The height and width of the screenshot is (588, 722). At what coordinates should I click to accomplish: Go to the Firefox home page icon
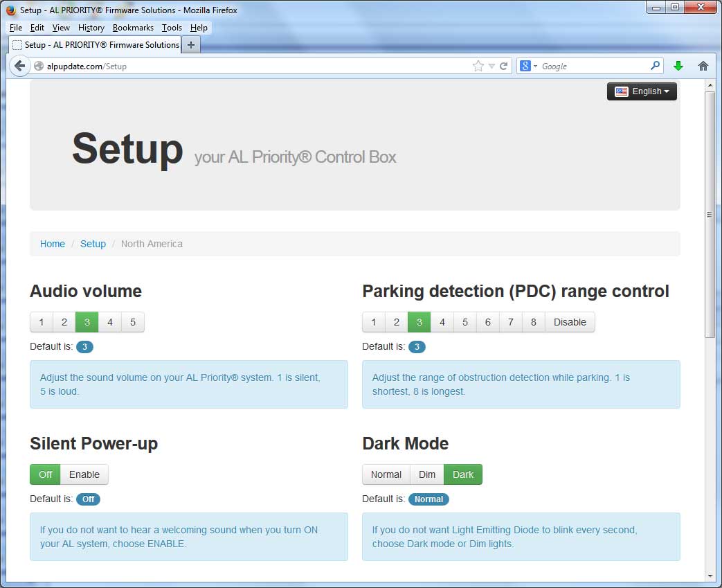(703, 66)
